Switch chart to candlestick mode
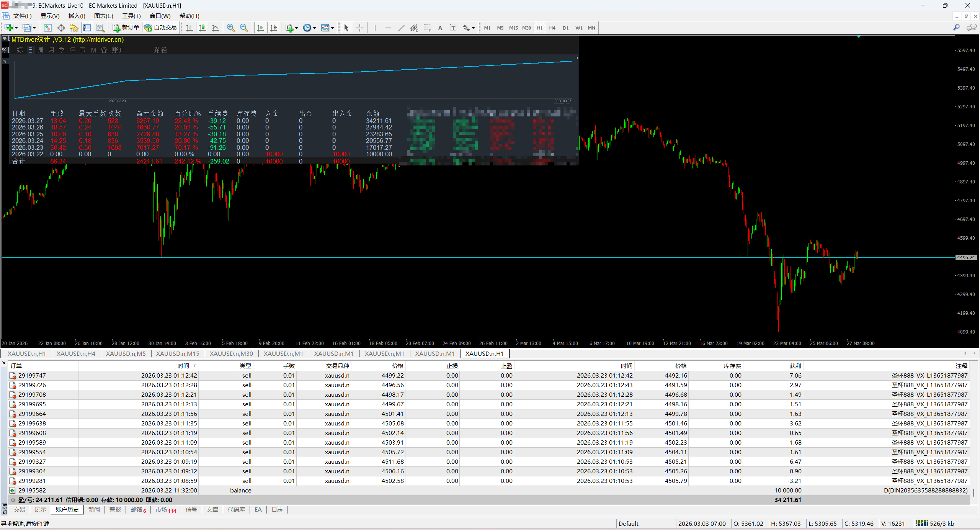Viewport: 980px width, 530px height. point(203,28)
